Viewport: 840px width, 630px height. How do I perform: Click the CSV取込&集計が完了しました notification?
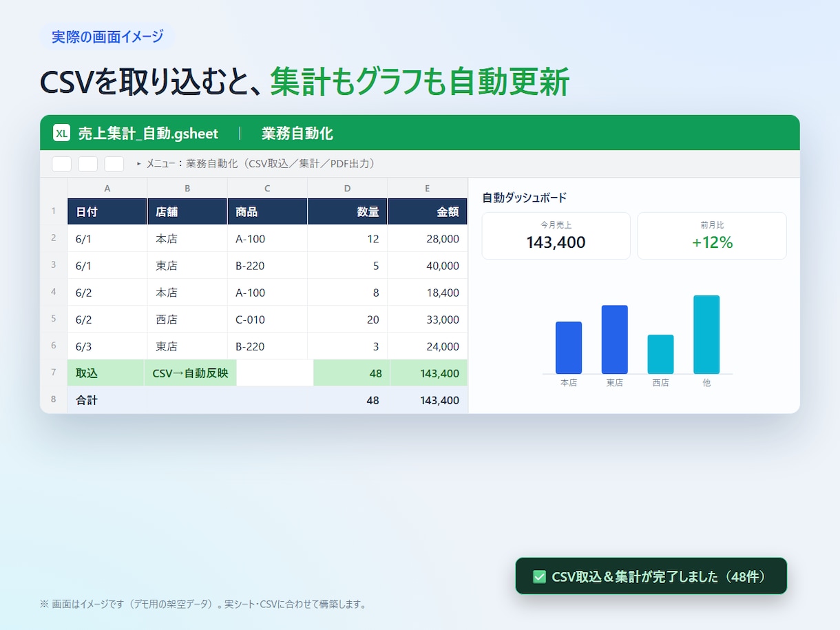[651, 576]
